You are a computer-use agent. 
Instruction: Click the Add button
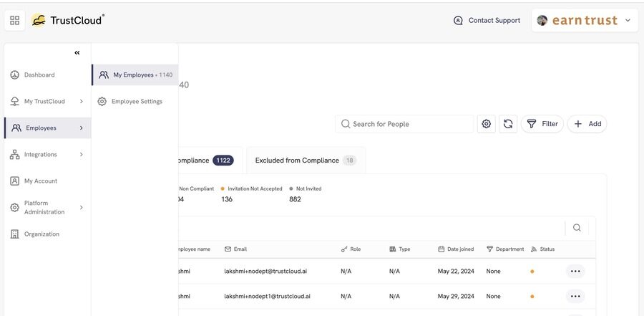(587, 124)
